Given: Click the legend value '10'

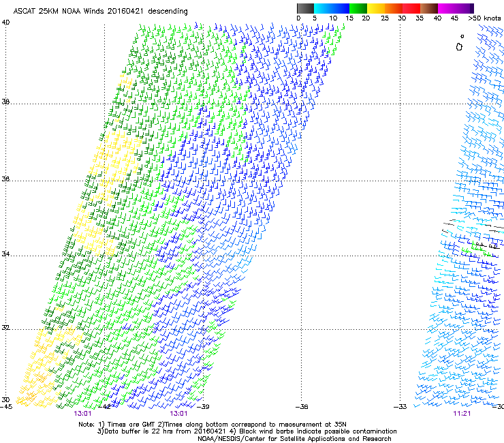Looking at the screenshot, I should pos(333,18).
